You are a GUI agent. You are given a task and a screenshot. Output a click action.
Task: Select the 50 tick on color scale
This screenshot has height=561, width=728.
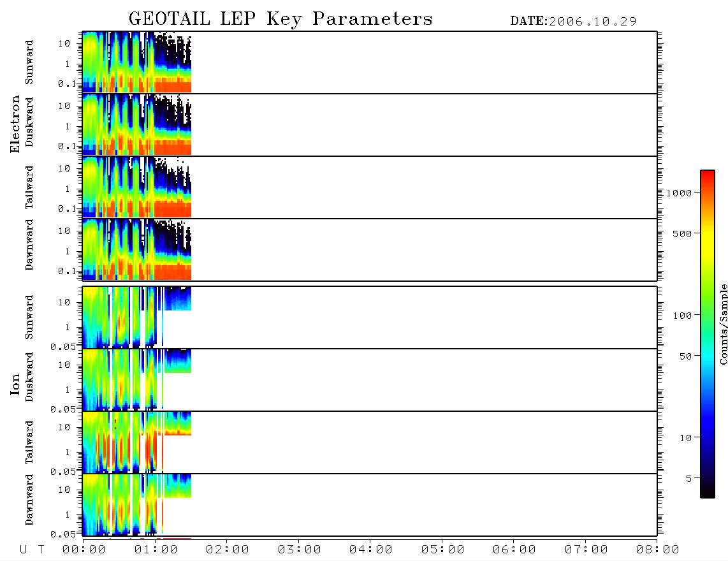(685, 356)
